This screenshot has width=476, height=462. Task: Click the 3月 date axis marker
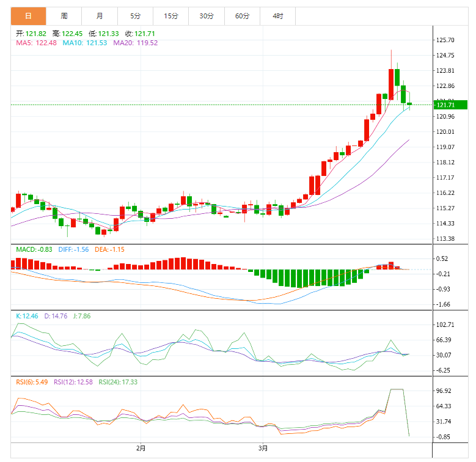263,448
